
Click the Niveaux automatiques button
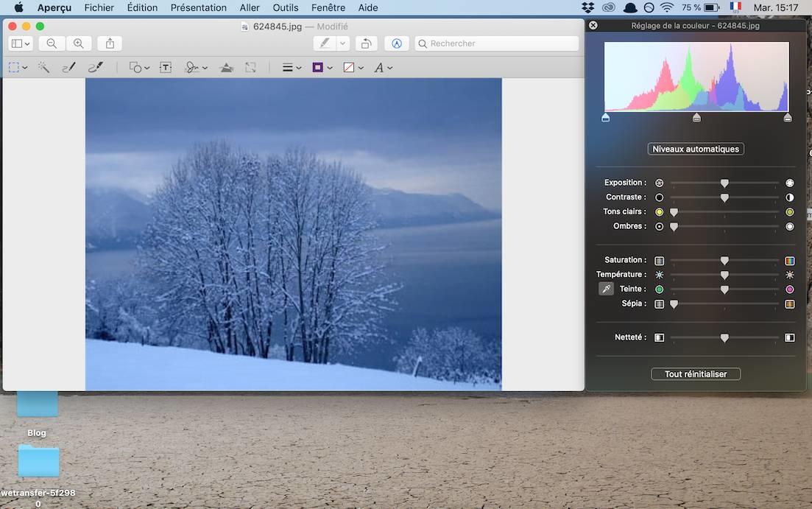click(x=696, y=149)
